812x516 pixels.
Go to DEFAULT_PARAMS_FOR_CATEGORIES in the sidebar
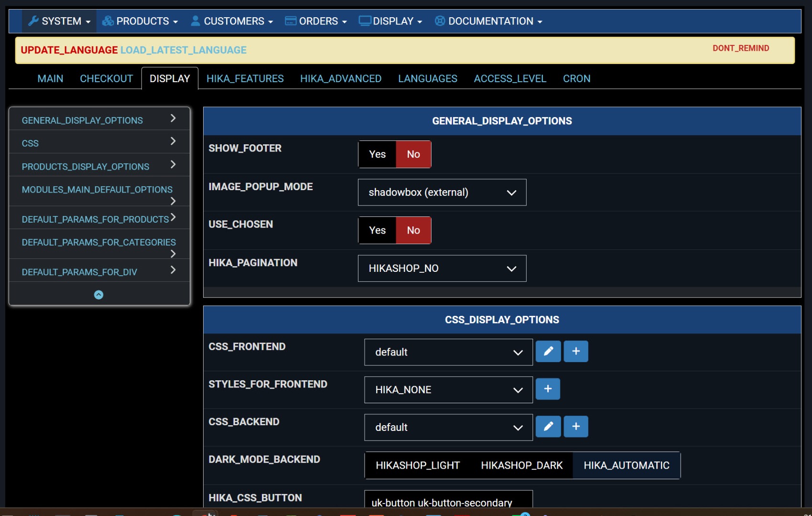click(x=99, y=244)
